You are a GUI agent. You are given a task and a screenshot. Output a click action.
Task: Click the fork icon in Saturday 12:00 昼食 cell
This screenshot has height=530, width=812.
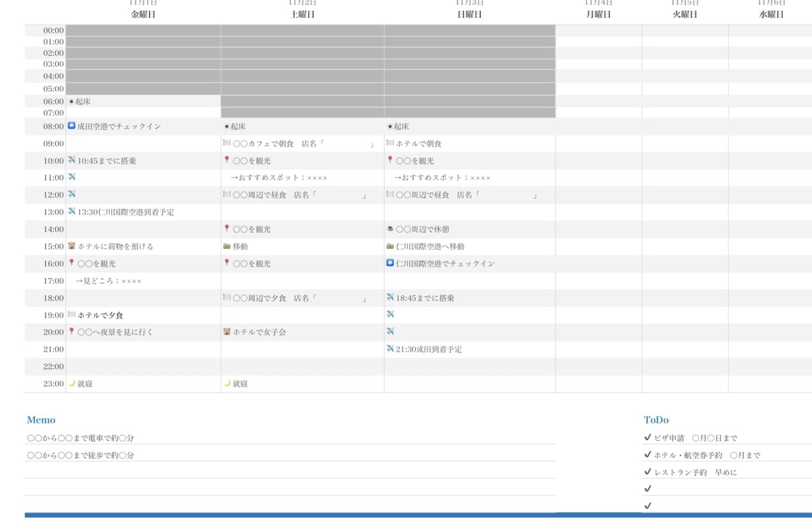226,195
